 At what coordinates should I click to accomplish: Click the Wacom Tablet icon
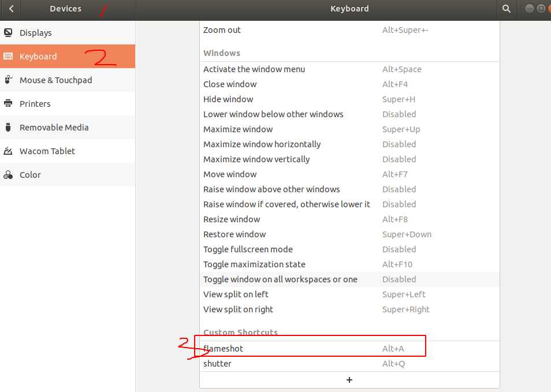(x=8, y=151)
